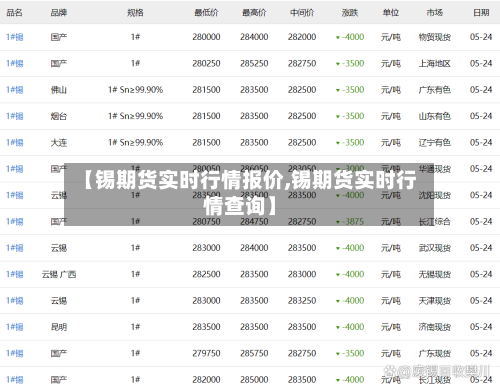Viewport: 500px width, 389px height.
Task: Open the 1#锡 link in the 天津现货 row
Action: click(15, 301)
